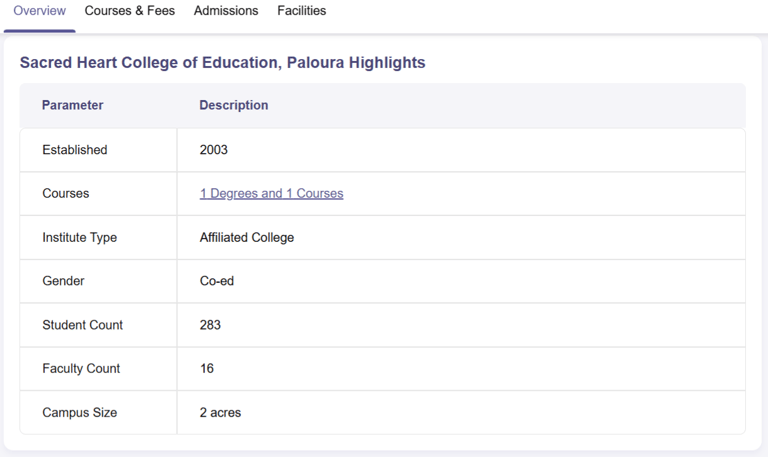The height and width of the screenshot is (457, 768).
Task: Open the '1 Degrees and 1 Courses' link
Action: tap(271, 194)
